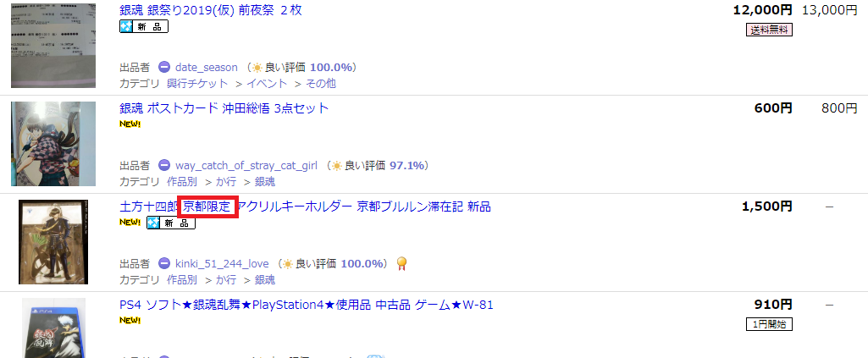Click the 土方十四郎 acrylic keyholder thumbnail
The height and width of the screenshot is (358, 868).
53,242
